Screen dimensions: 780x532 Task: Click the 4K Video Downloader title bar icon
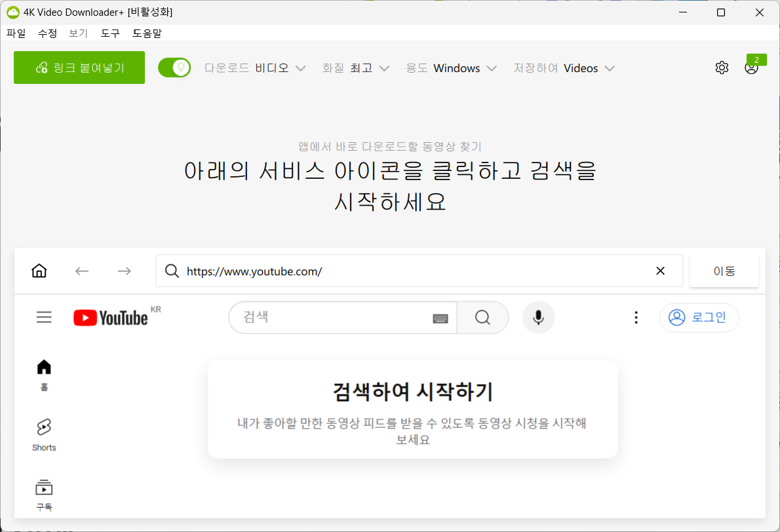pos(13,12)
